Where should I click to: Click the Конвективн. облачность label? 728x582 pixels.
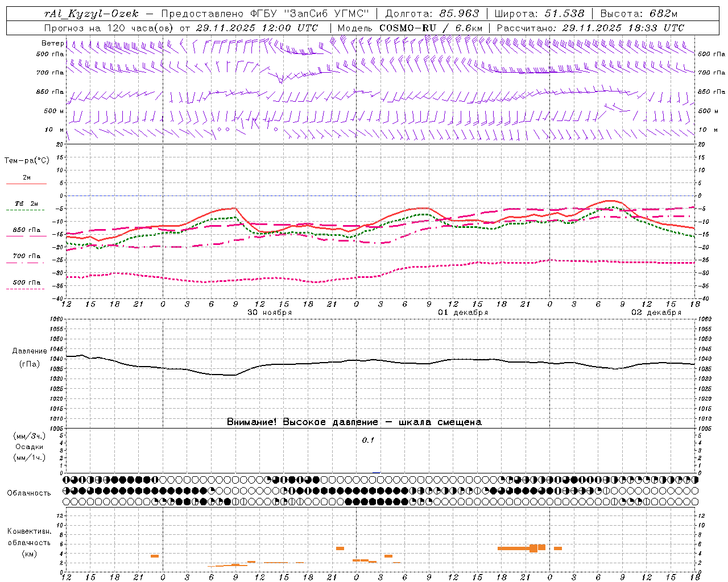click(30, 537)
